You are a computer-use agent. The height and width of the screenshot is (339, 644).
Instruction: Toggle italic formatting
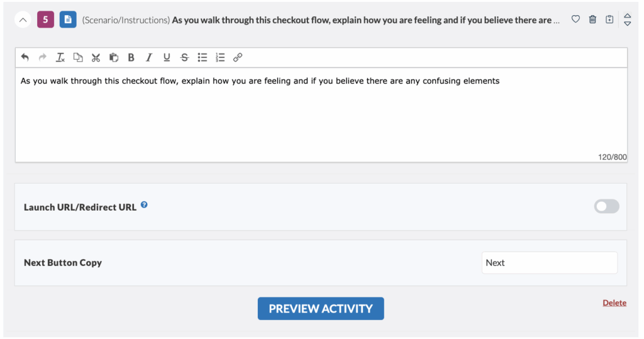tap(149, 57)
